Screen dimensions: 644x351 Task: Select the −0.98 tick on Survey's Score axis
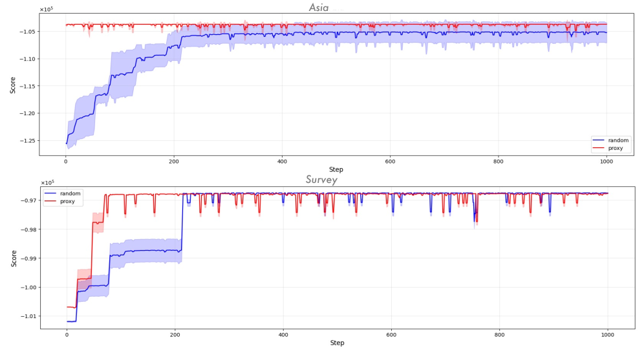click(28, 229)
